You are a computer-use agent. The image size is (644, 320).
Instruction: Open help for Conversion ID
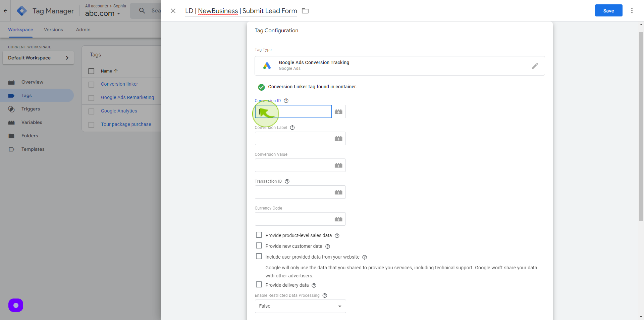286,101
